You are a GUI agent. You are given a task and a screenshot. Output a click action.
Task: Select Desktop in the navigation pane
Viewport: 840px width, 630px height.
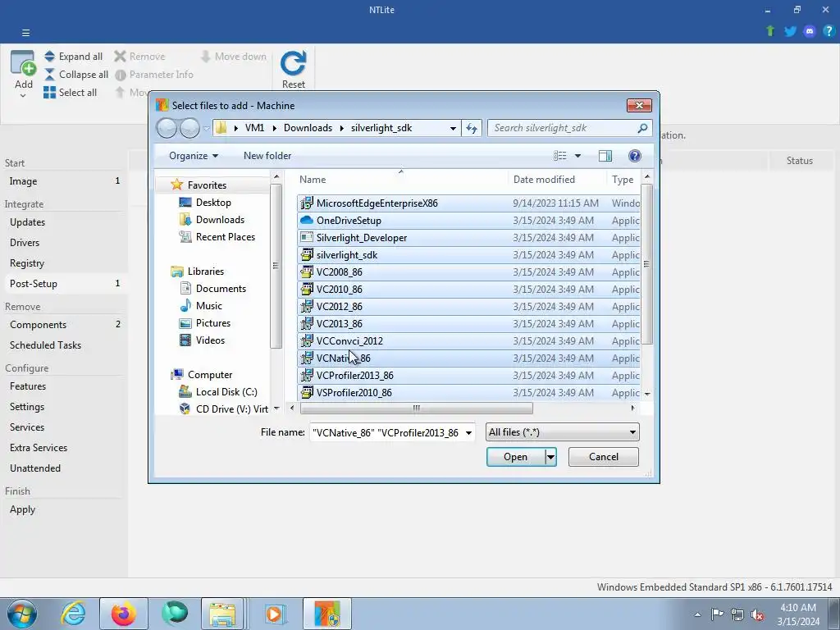point(213,203)
